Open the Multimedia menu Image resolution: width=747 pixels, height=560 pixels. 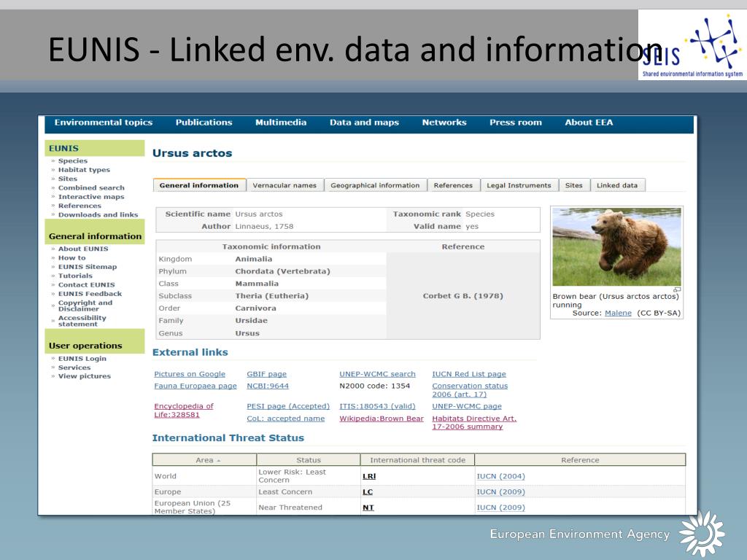(281, 122)
